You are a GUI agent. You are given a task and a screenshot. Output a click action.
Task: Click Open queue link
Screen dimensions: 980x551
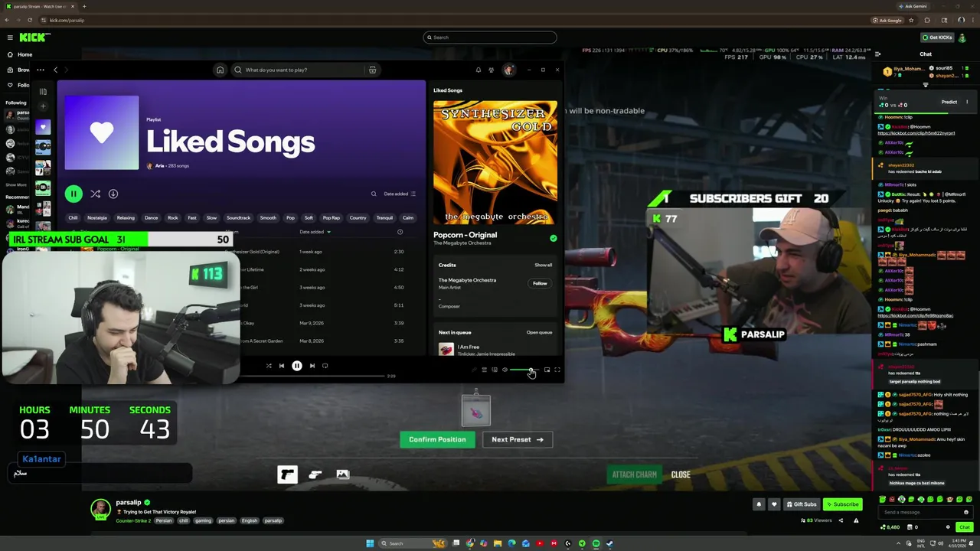[x=539, y=332]
